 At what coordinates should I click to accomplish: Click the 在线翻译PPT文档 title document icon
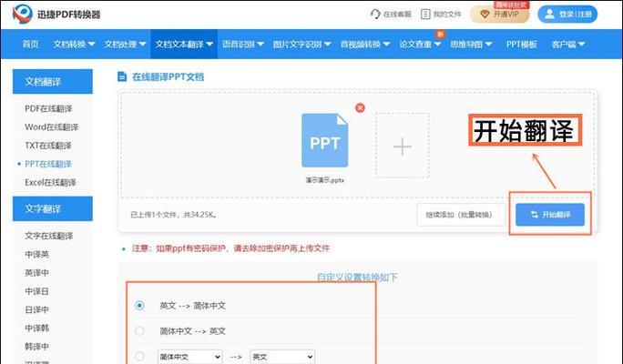tap(122, 76)
